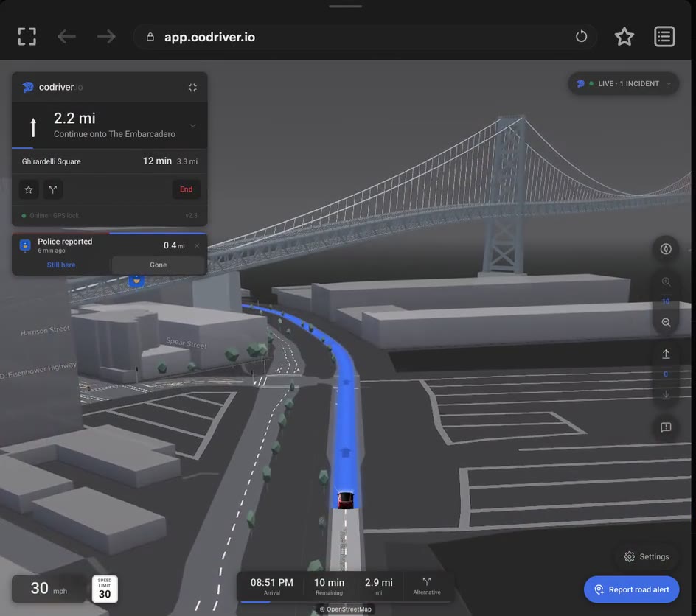The height and width of the screenshot is (616, 696).
Task: Click Continue onto The Embarcadero instruction
Action: tap(114, 134)
